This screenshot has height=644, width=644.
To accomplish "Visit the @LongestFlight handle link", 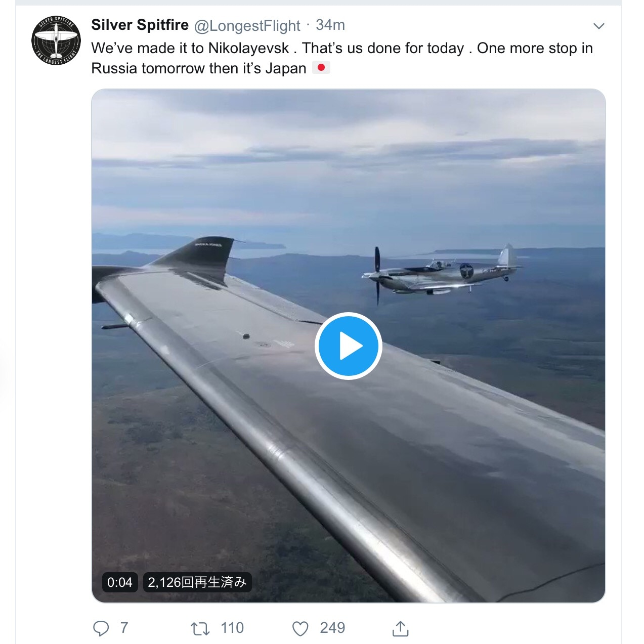I will [247, 26].
